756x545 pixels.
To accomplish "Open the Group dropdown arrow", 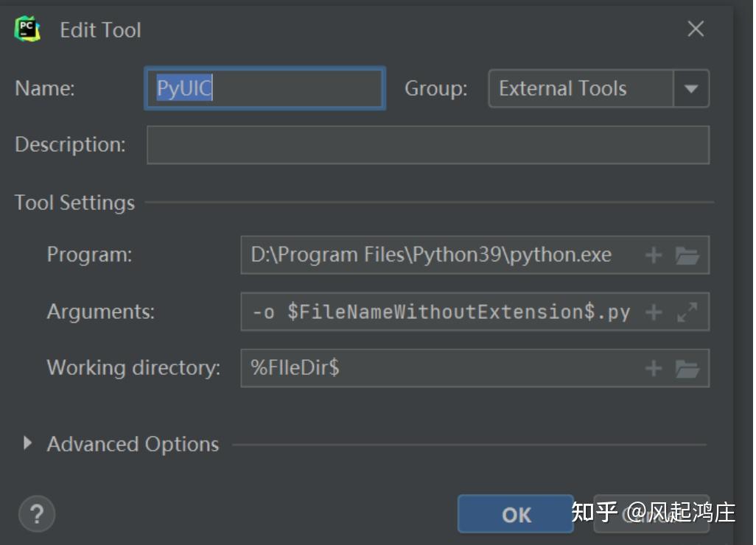I will coord(692,88).
